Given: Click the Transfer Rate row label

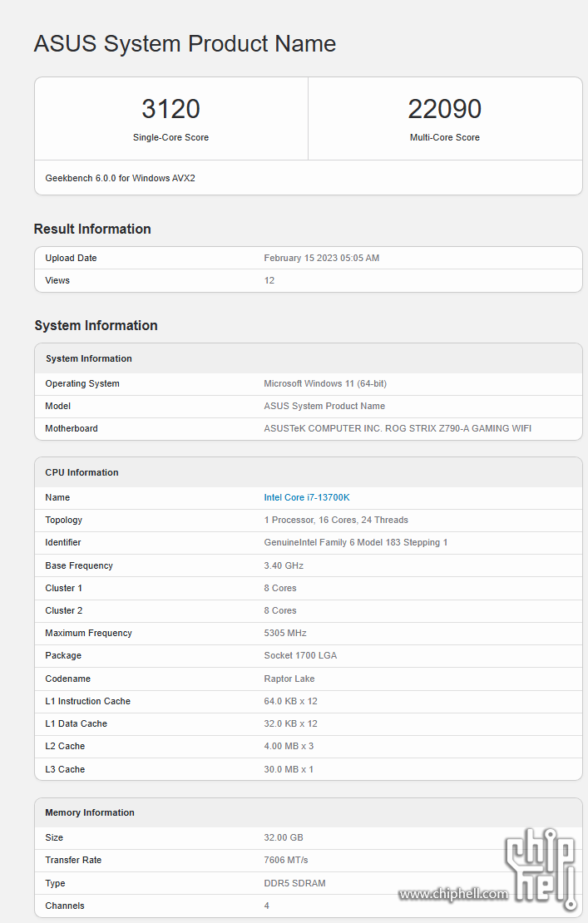Looking at the screenshot, I should 73,860.
